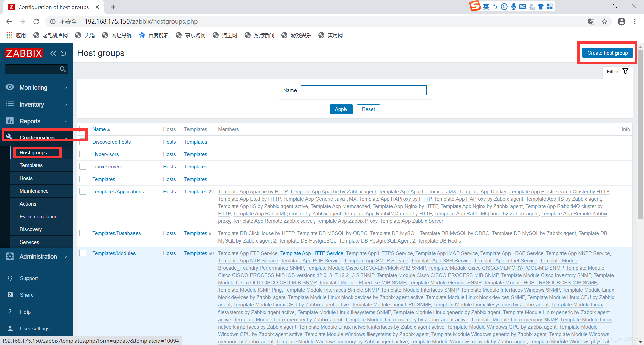This screenshot has height=345, width=644.
Task: Sort by Name column header
Action: click(101, 129)
